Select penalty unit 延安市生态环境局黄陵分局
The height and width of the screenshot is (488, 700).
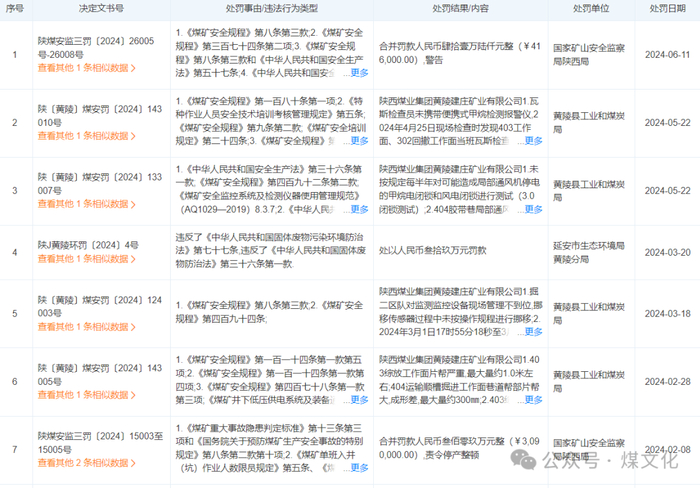point(589,252)
